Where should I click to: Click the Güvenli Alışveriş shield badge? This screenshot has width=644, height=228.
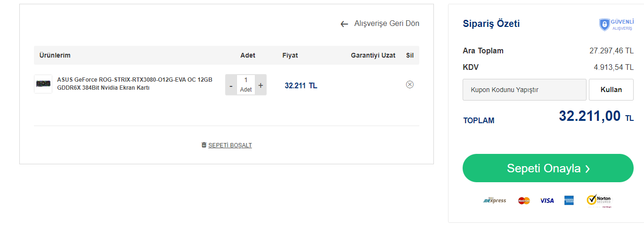[616, 25]
